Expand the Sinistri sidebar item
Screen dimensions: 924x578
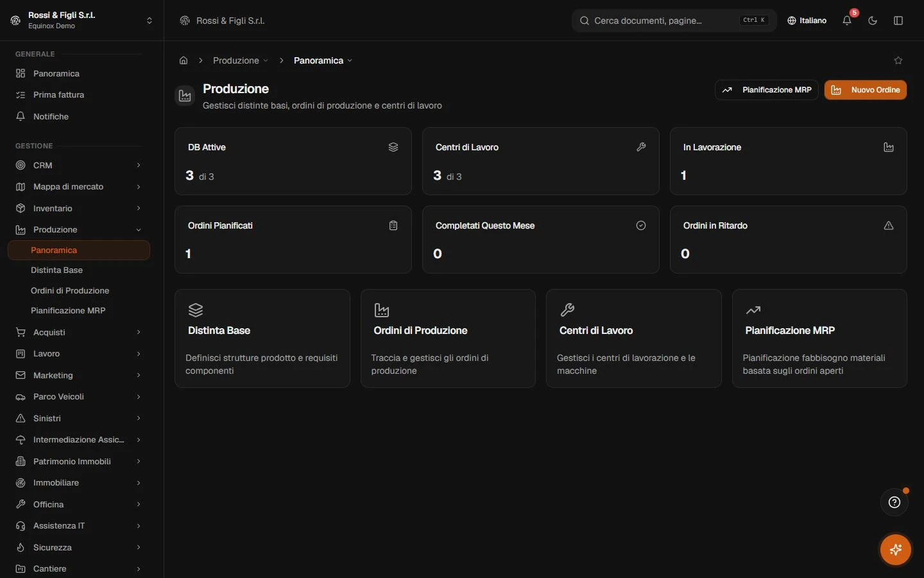(79, 418)
